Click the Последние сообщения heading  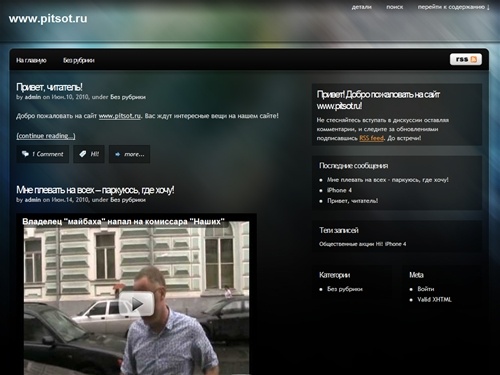(353, 166)
